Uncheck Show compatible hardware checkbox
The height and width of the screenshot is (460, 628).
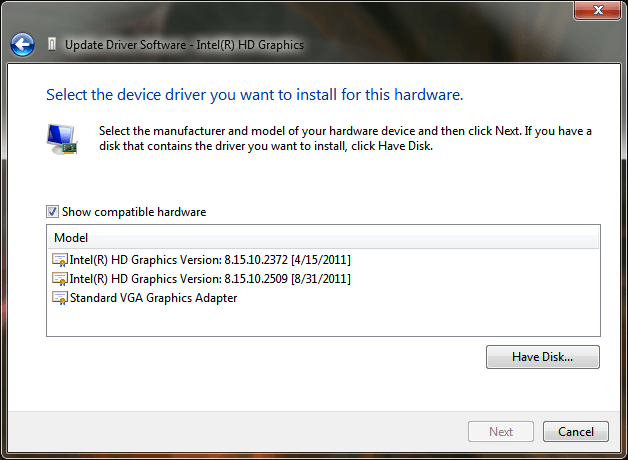(52, 211)
